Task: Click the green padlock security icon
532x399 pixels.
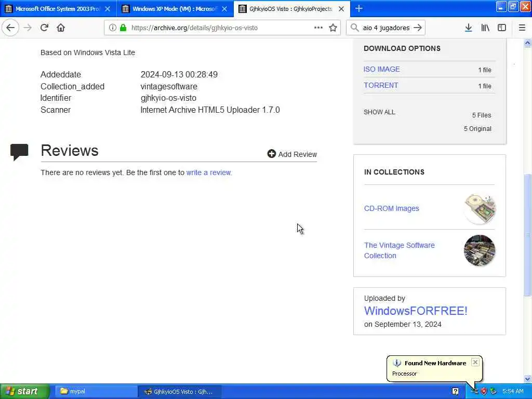Action: [x=123, y=28]
